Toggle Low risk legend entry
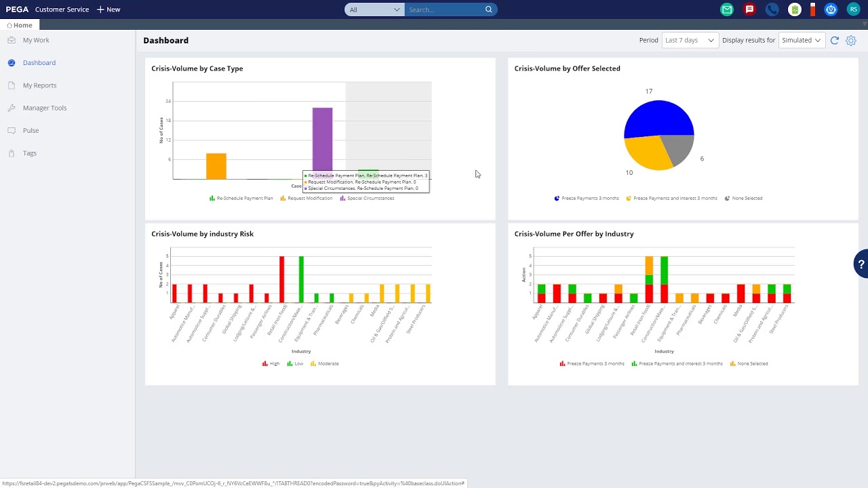The width and height of the screenshot is (868, 488). pyautogui.click(x=295, y=363)
